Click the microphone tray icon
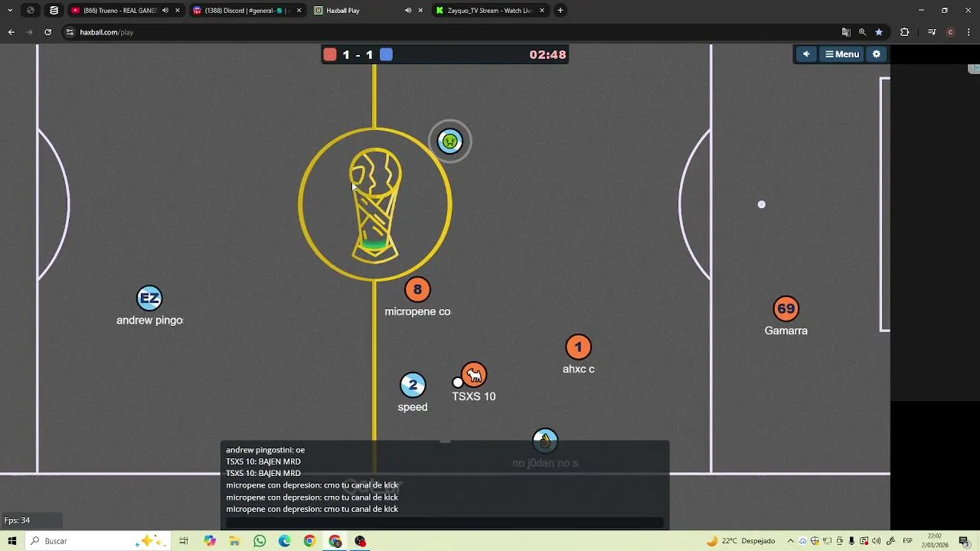The width and height of the screenshot is (980, 551). [x=852, y=541]
